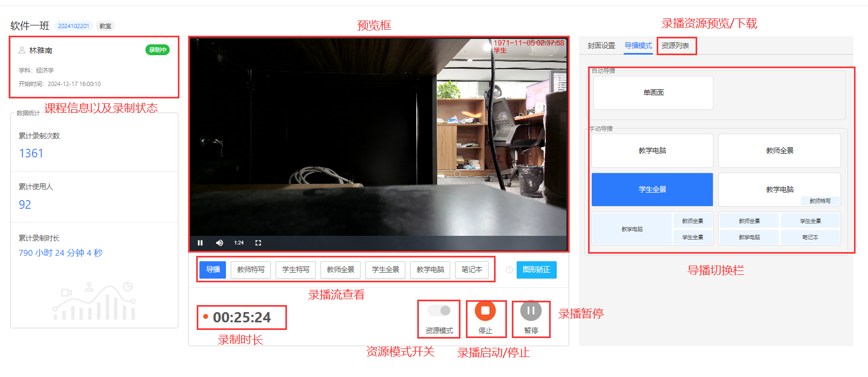Viewport: 868px width, 377px height.
Task: Show the 学生特写 stream
Action: tap(296, 269)
